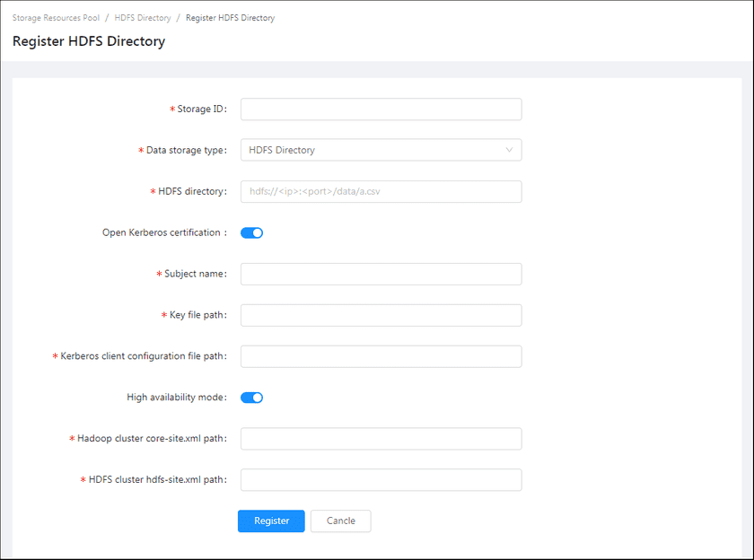Screen dimensions: 754x560
Task: Open the Storage Resources Pool breadcrumb
Action: [x=56, y=18]
